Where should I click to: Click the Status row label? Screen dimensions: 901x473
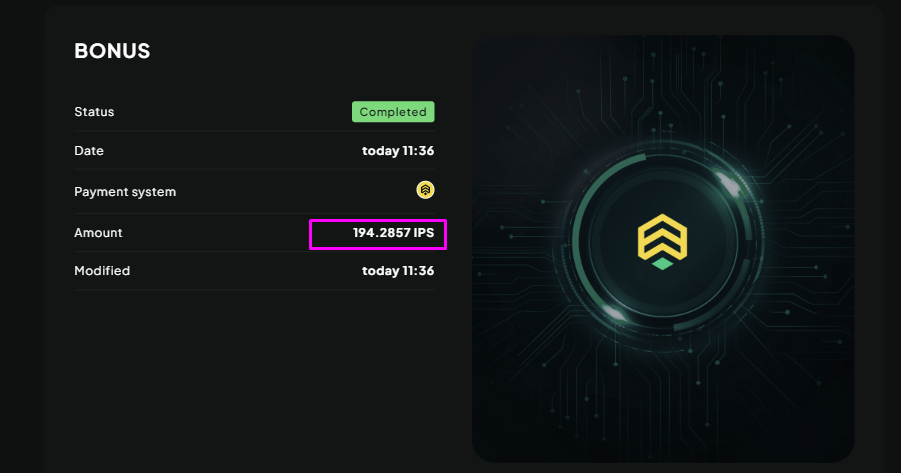[x=94, y=112]
